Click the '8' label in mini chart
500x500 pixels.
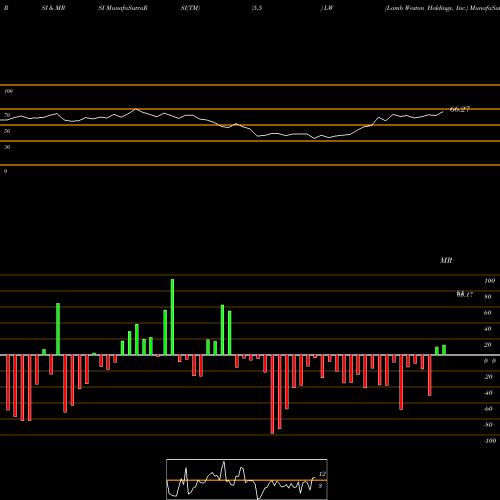320,486
